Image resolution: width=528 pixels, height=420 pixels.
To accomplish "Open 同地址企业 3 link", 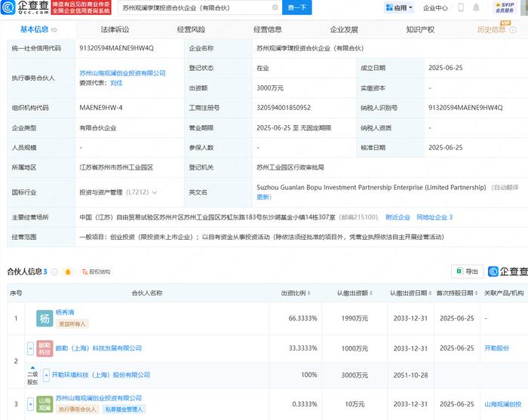I will 434,217.
